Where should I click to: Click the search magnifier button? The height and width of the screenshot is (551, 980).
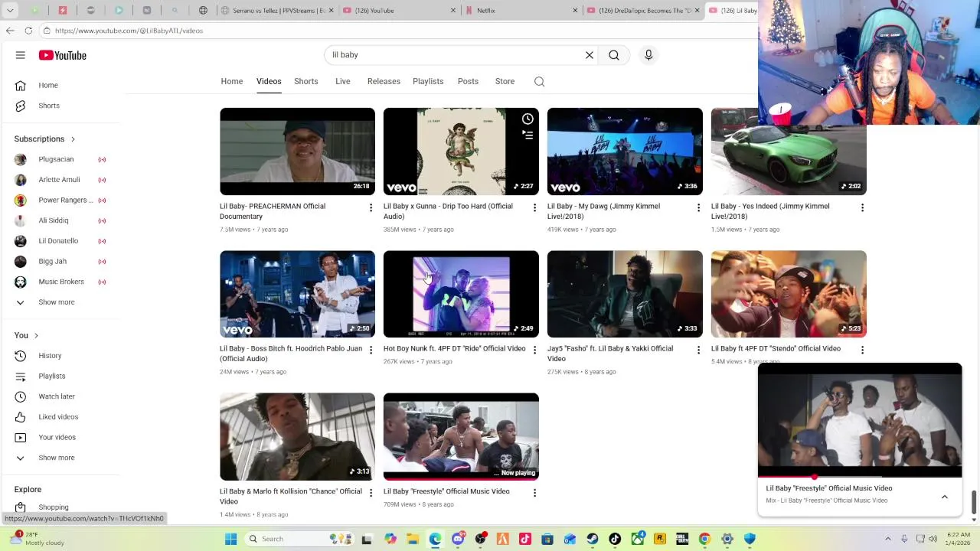[x=614, y=55]
